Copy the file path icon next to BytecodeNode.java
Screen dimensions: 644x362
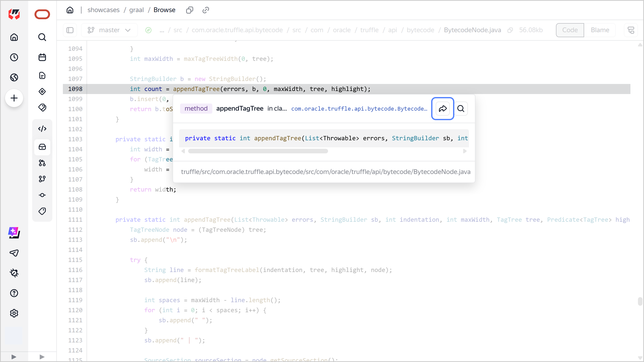tap(510, 30)
